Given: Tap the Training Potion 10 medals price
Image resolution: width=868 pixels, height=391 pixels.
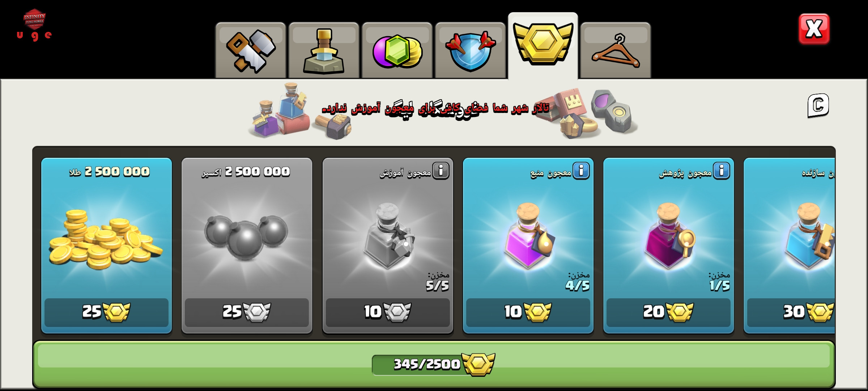Looking at the screenshot, I should click(x=388, y=312).
